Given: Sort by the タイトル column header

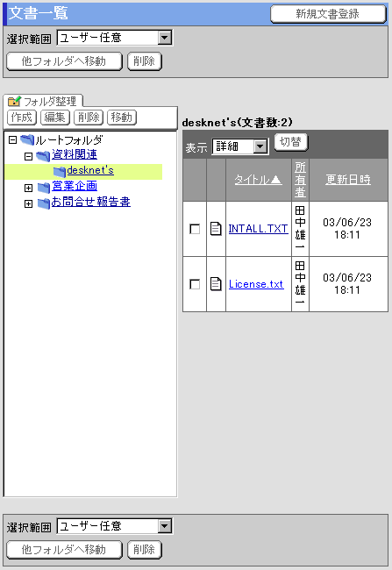Looking at the screenshot, I should [x=258, y=179].
